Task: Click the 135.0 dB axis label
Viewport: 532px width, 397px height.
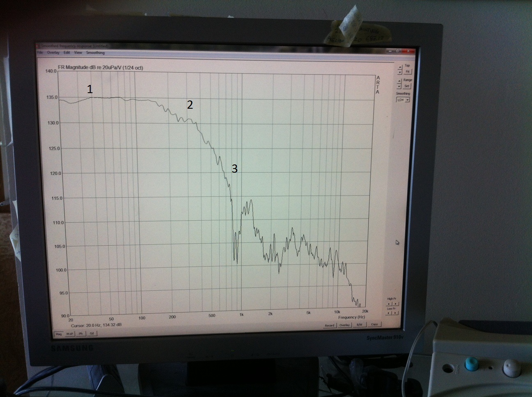Action: [52, 97]
